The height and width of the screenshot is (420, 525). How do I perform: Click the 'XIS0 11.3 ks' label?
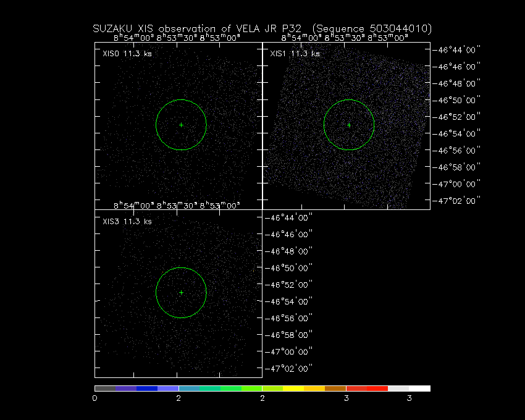[127, 54]
